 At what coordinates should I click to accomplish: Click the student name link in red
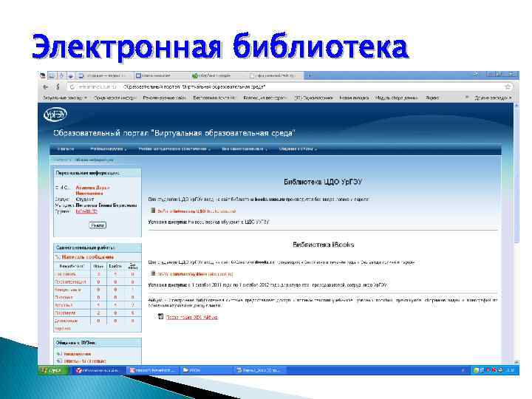tap(92, 191)
